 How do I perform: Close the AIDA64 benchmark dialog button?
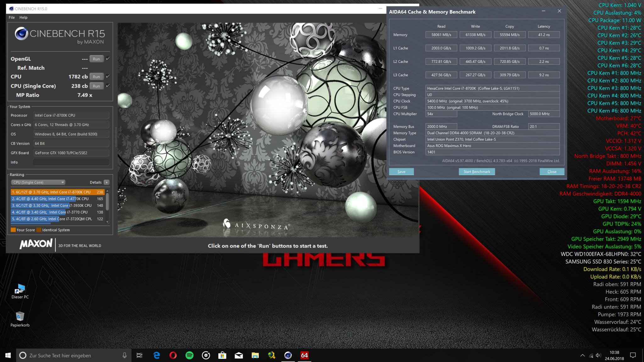[552, 172]
